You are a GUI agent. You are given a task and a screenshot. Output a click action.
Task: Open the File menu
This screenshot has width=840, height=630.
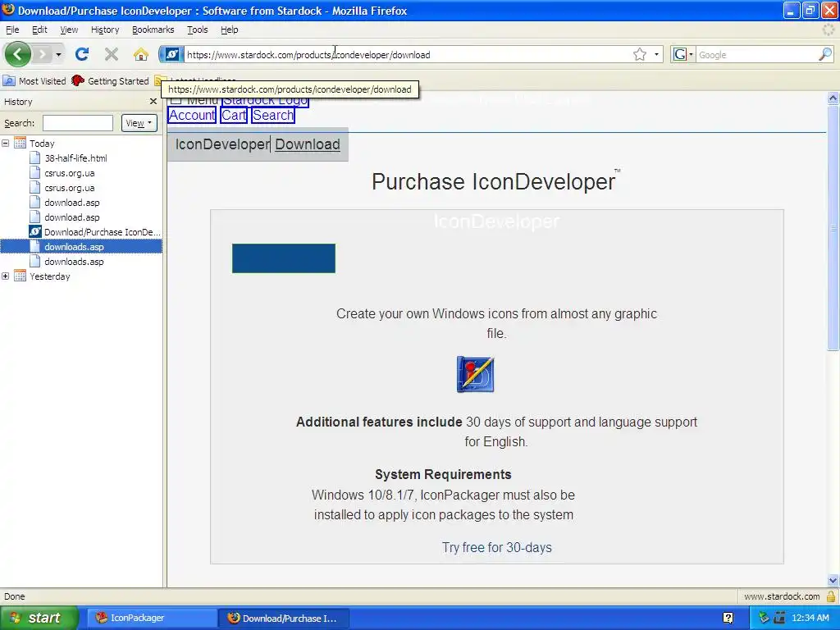coord(11,30)
